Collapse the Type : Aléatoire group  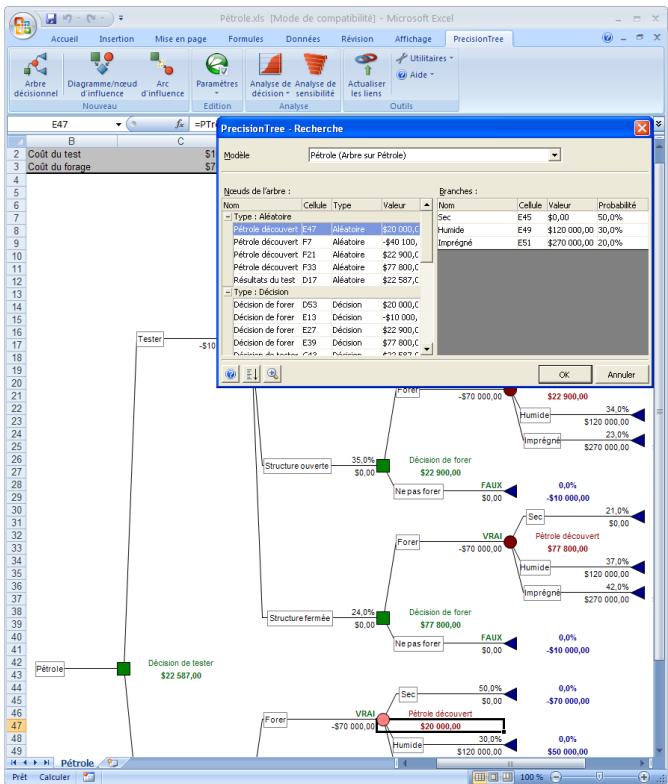point(228,217)
